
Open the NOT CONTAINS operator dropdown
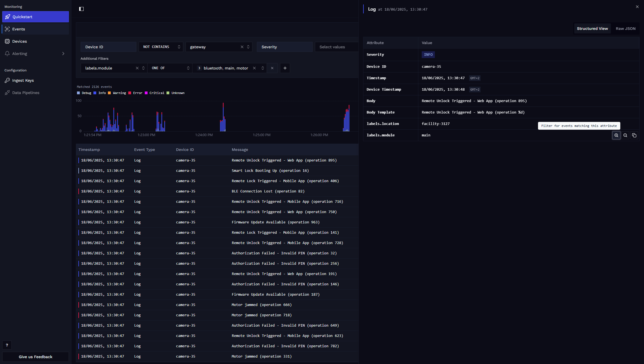coord(161,47)
